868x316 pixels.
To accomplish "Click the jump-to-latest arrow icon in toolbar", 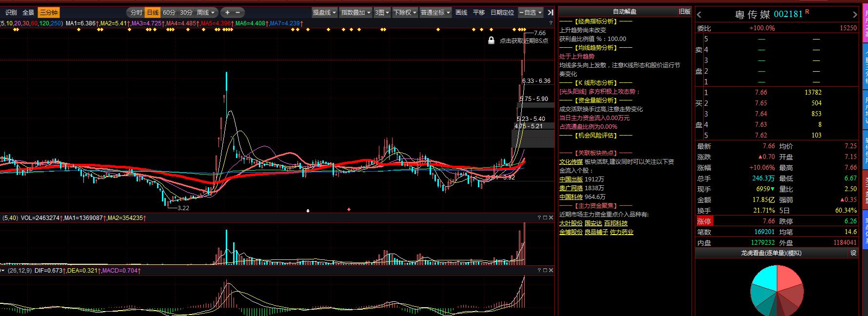I will tap(550, 12).
